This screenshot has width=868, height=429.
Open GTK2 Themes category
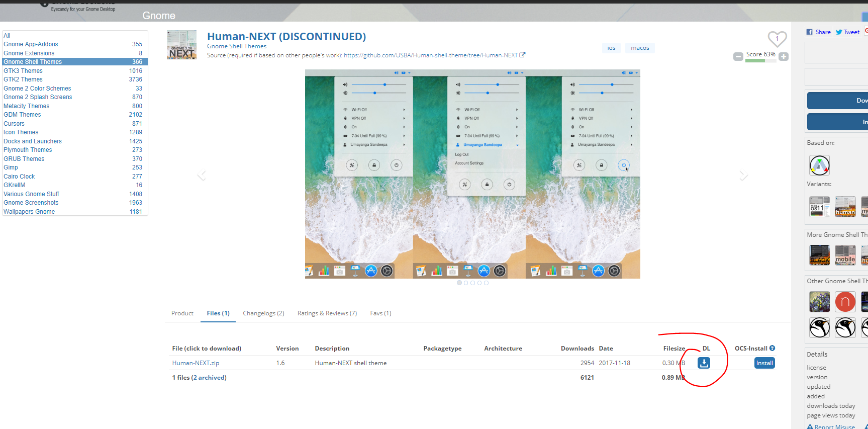coord(23,79)
